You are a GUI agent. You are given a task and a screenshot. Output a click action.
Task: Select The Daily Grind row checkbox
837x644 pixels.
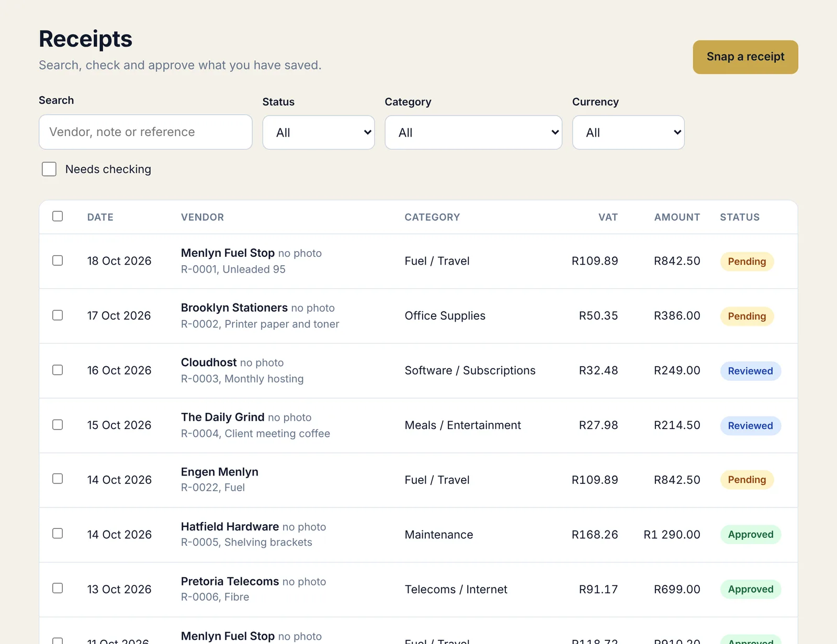[x=58, y=424]
